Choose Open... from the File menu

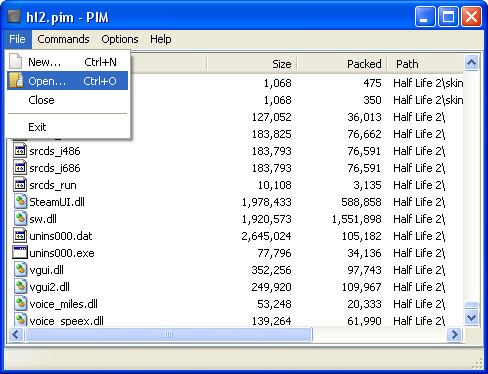pos(67,81)
